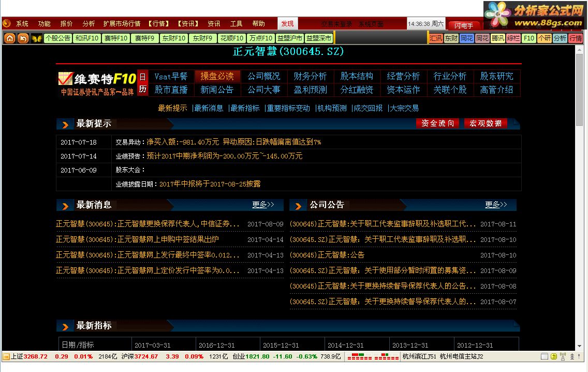This screenshot has height=372, width=588.
Task: Open 和讯F10 toolbar button
Action: tap(86, 38)
